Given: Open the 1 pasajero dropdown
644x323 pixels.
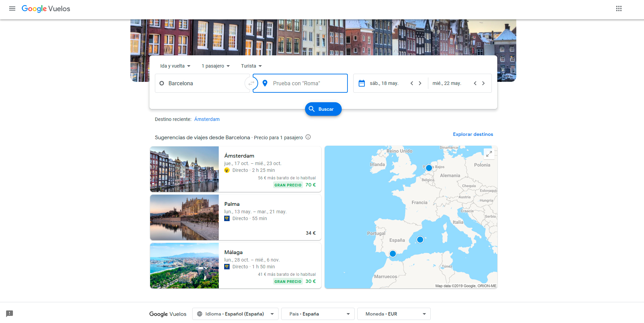Looking at the screenshot, I should pos(216,66).
